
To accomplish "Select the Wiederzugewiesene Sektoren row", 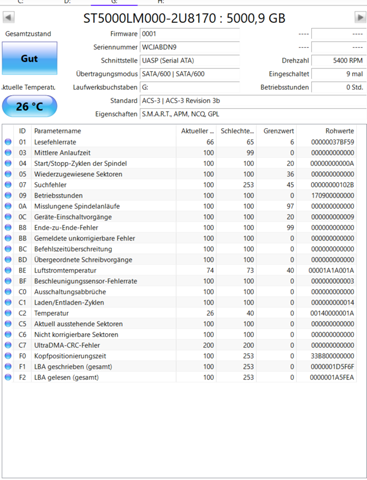I will click(x=179, y=174).
